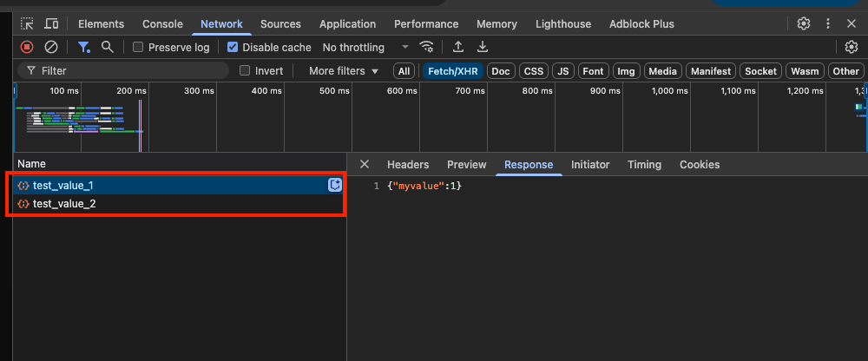This screenshot has width=868, height=361.
Task: Stop recording network log
Action: click(x=27, y=47)
